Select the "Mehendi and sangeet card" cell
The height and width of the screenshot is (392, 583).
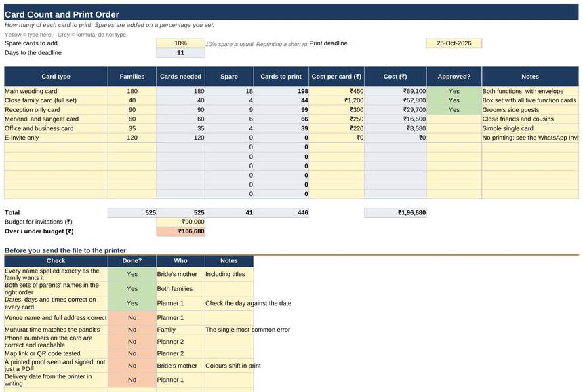tap(56, 119)
